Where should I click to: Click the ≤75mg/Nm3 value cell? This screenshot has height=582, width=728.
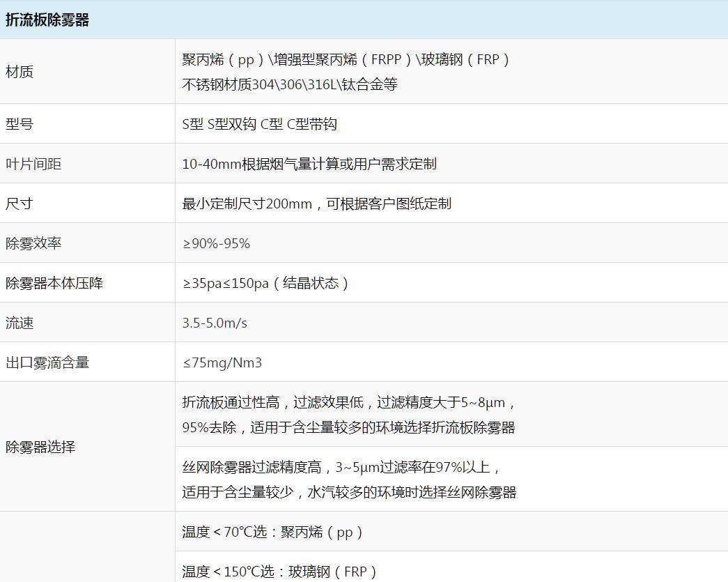coord(222,362)
